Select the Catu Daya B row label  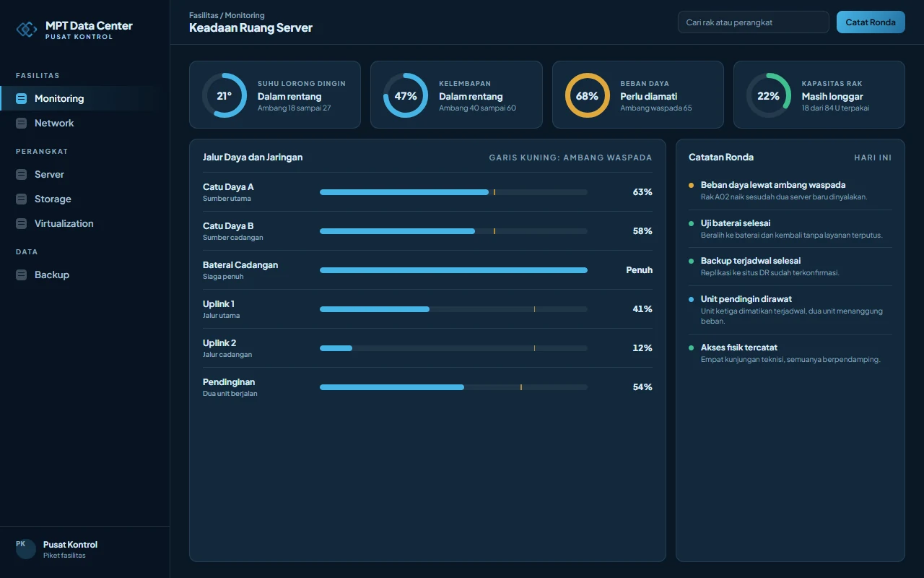pyautogui.click(x=228, y=226)
